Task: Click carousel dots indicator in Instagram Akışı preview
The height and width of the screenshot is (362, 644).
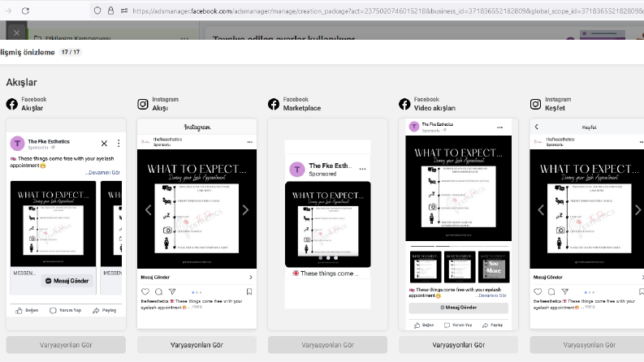Action: click(197, 293)
